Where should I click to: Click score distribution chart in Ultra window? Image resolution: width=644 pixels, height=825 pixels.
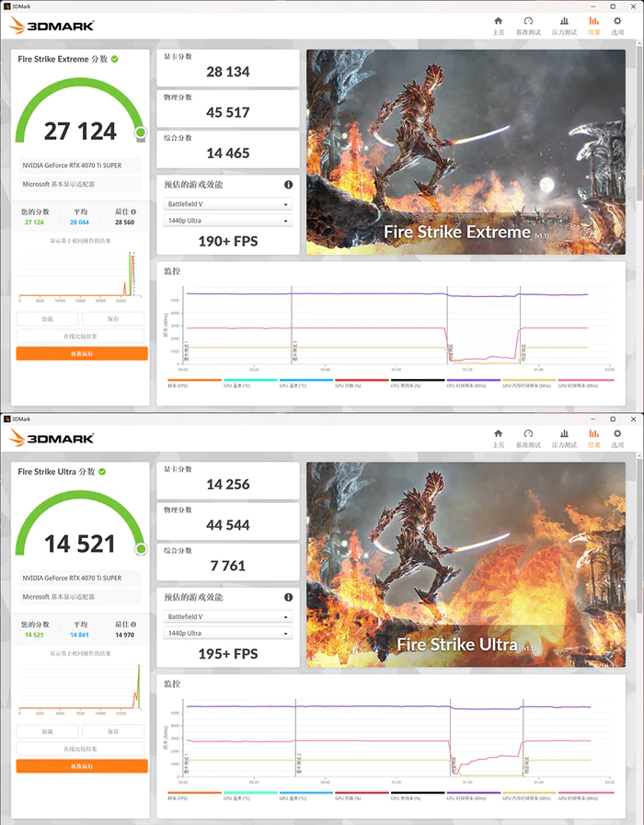80,689
